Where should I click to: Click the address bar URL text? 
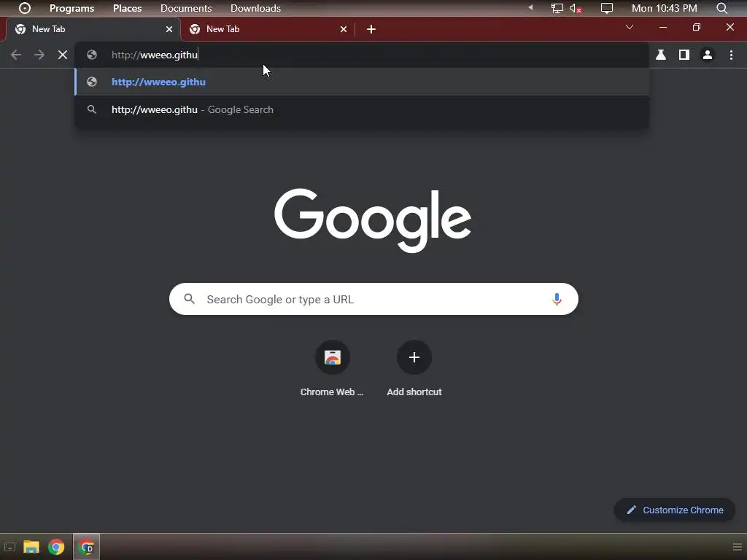point(155,55)
